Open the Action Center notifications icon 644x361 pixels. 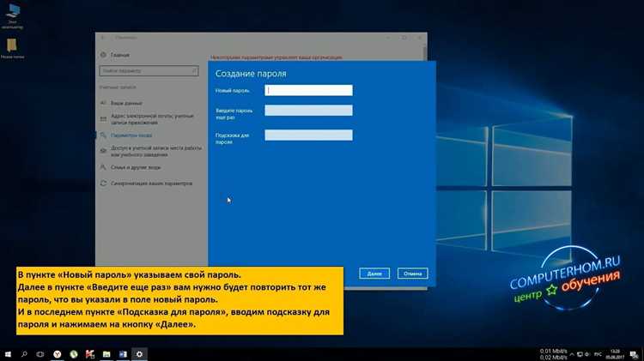(635, 354)
